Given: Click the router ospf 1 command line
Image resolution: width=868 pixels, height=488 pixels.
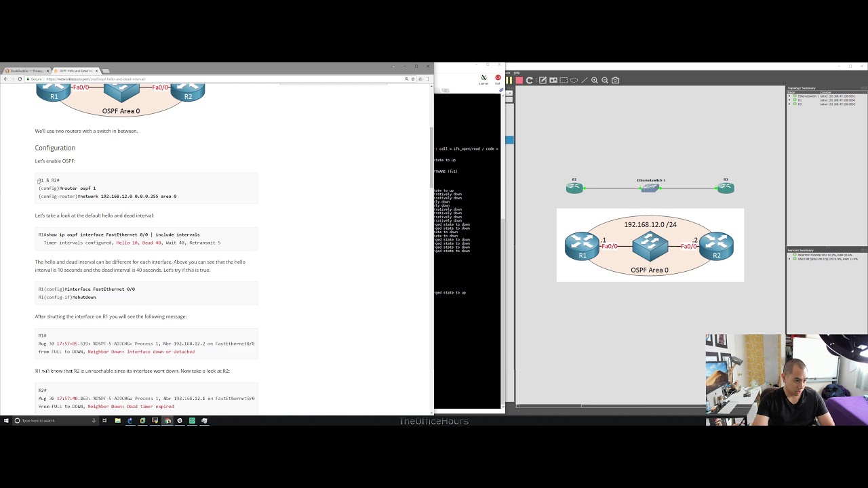Looking at the screenshot, I should coord(67,188).
